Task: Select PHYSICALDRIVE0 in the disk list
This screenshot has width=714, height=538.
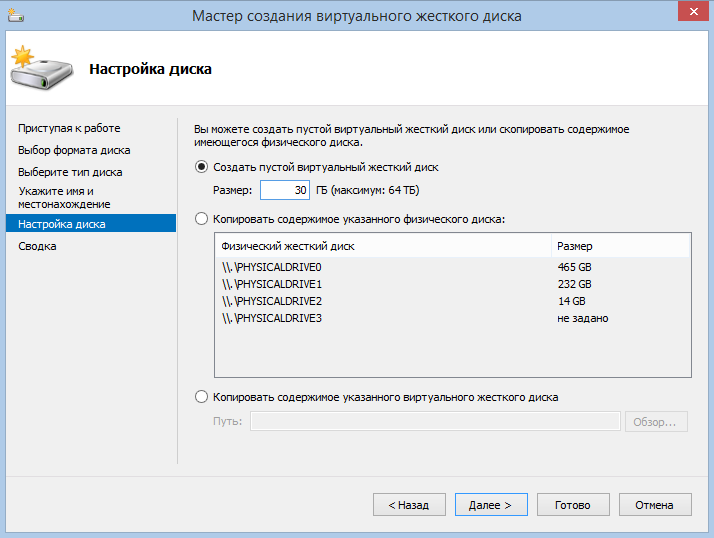Action: 272,267
